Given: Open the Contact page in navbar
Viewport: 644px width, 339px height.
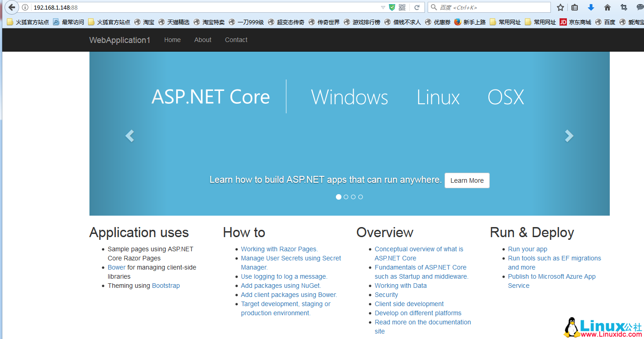Looking at the screenshot, I should [x=236, y=40].
